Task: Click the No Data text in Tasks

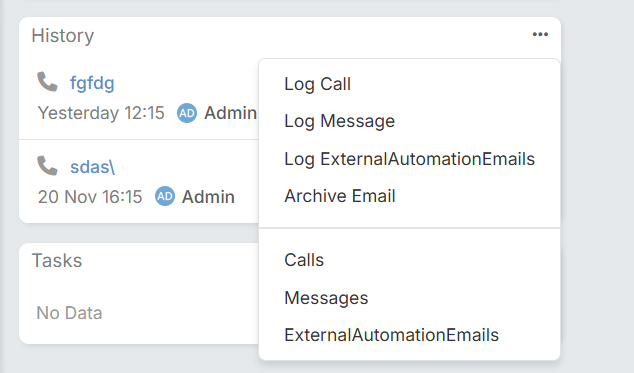Action: pyautogui.click(x=69, y=313)
